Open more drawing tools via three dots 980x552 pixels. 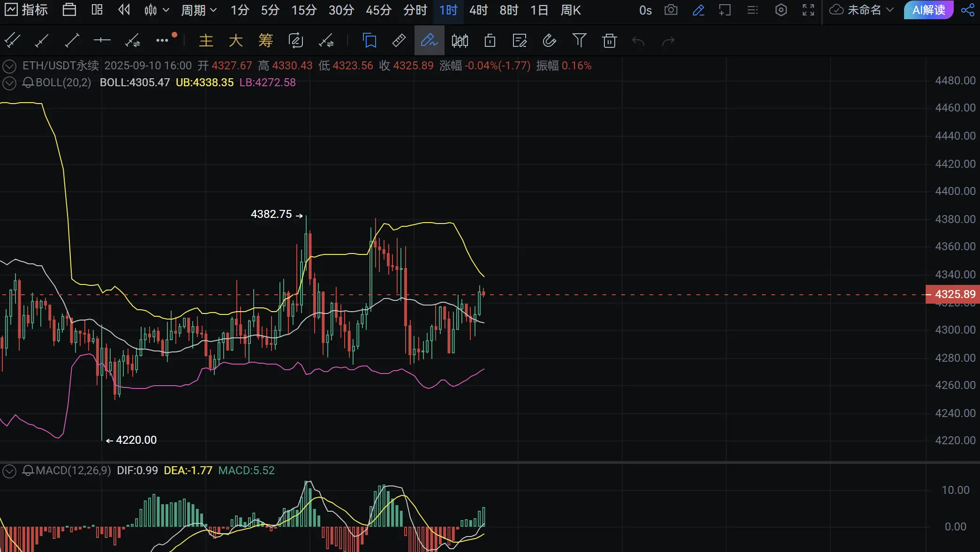point(162,41)
